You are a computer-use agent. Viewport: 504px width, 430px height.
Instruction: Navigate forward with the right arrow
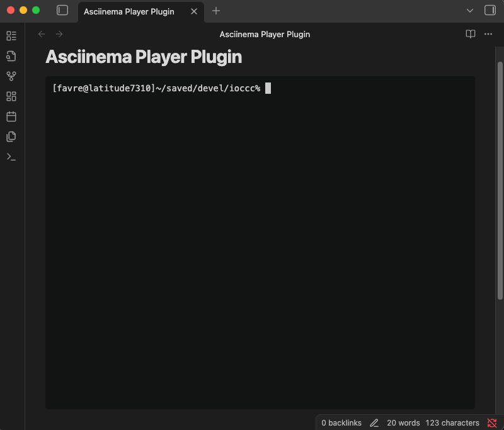point(59,34)
